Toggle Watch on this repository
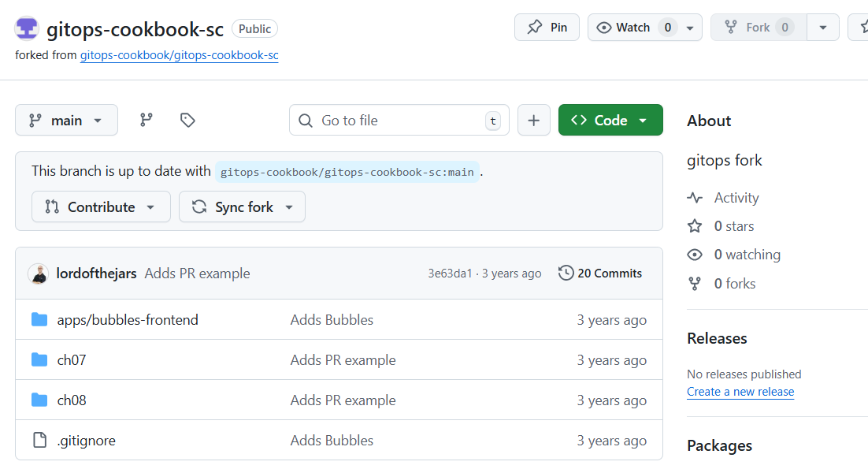This screenshot has height=469, width=868. coord(624,28)
